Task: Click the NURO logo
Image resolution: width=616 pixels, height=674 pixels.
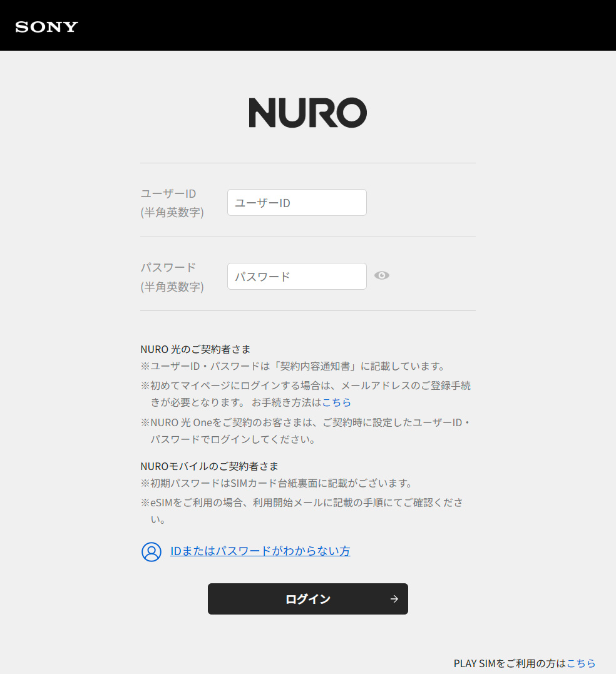Action: 308,113
